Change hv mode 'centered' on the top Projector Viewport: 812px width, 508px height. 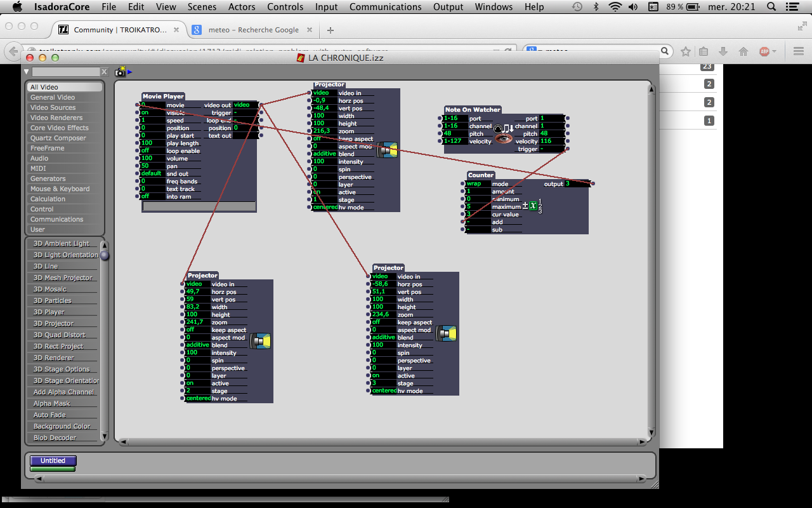(325, 208)
